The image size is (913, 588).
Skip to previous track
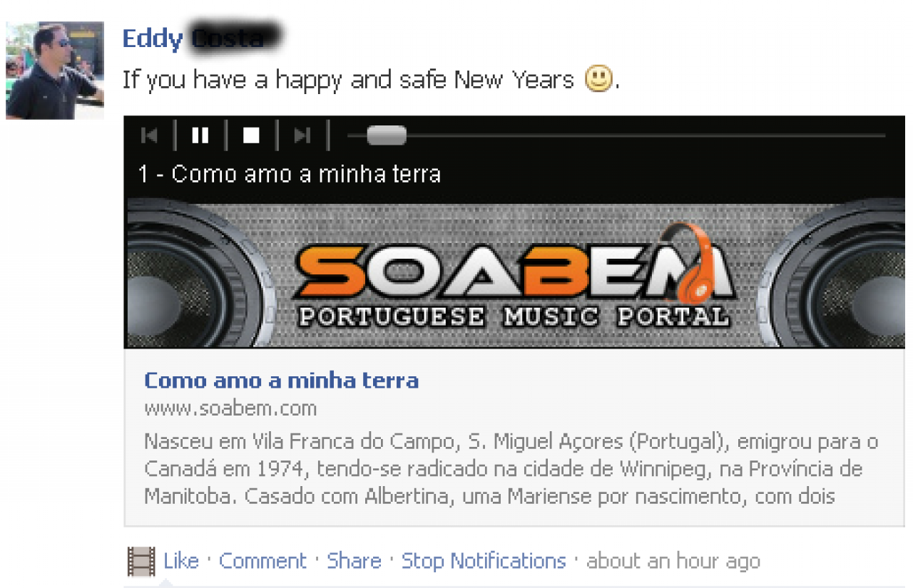[149, 135]
